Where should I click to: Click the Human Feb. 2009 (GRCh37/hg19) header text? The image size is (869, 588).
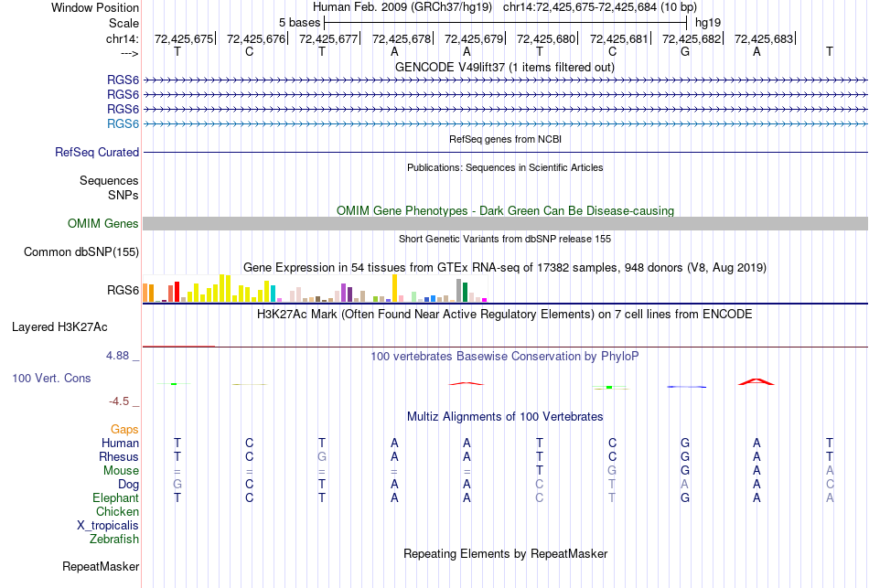pyautogui.click(x=402, y=7)
